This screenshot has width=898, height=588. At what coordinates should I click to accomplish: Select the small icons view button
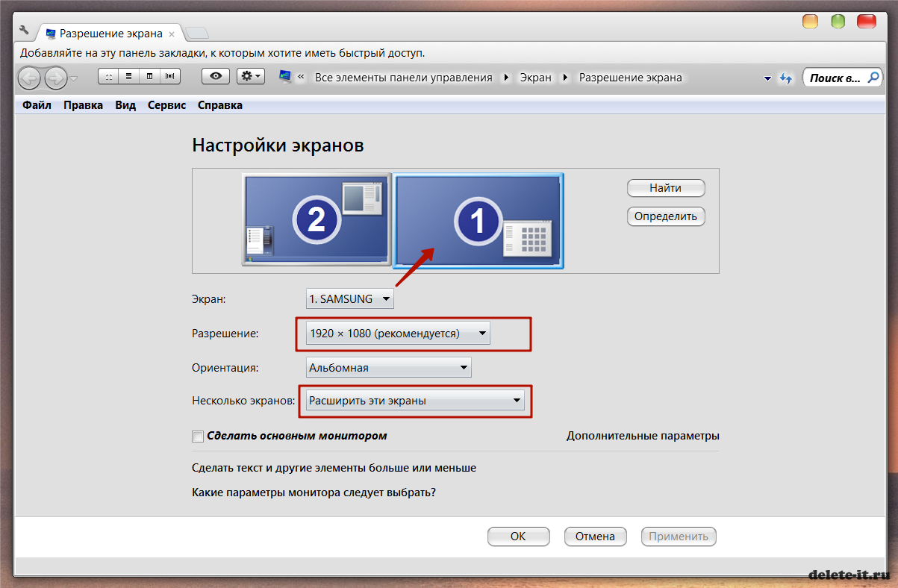108,76
